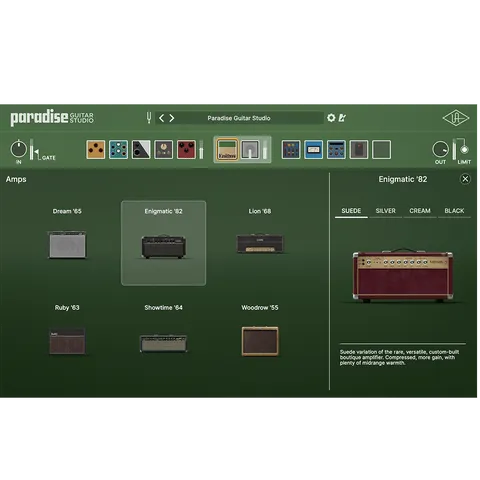Screen dimensions: 480x480
Task: Select the orange three-knob pedal slot
Action: (96, 149)
